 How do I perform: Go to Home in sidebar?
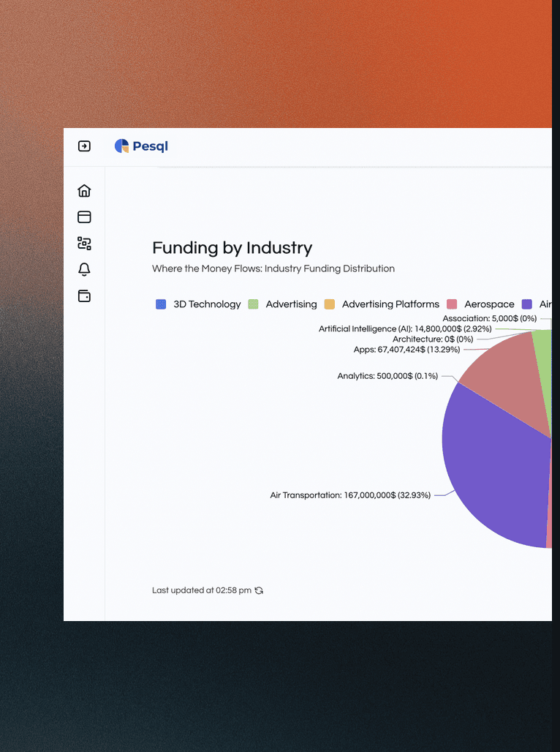84,190
